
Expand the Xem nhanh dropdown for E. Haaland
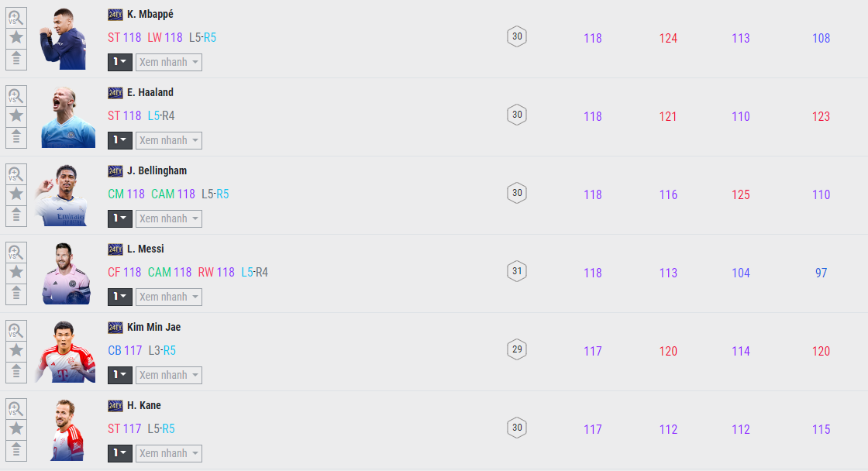click(169, 140)
